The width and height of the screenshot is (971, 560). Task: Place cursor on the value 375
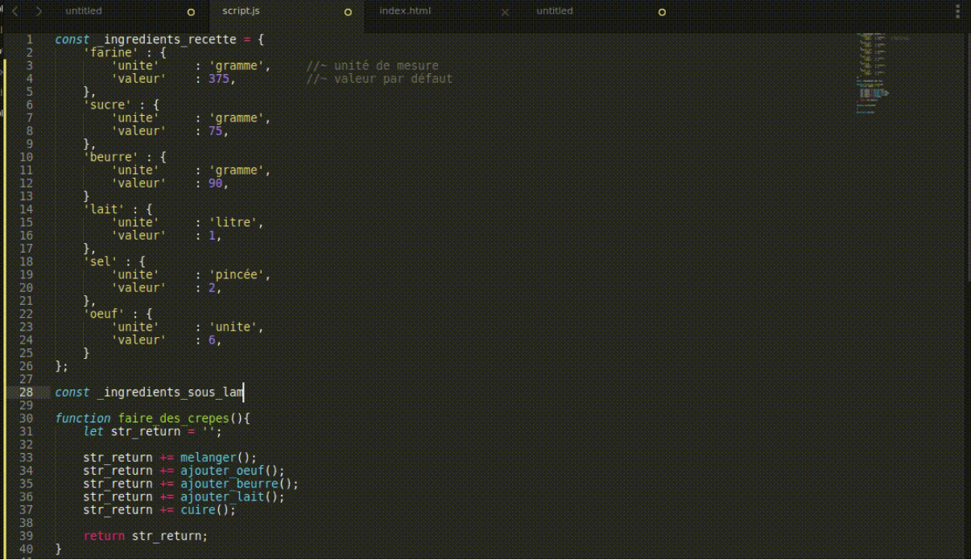218,79
